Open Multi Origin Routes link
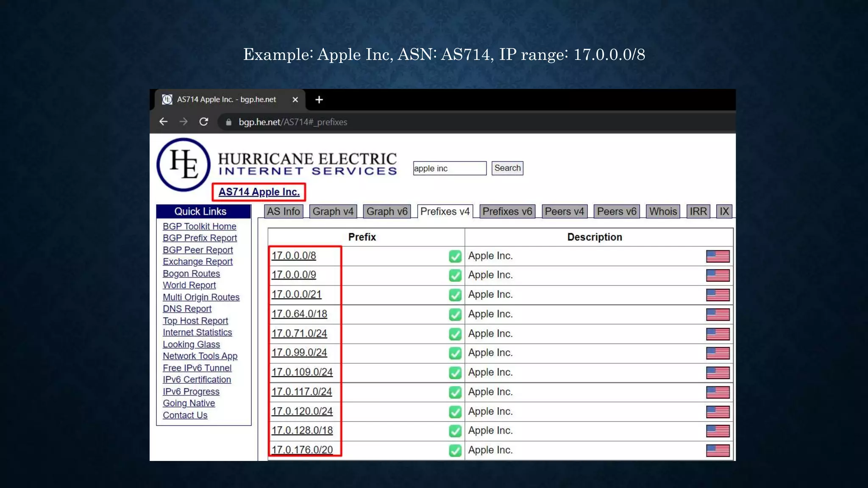The width and height of the screenshot is (868, 488). point(201,297)
